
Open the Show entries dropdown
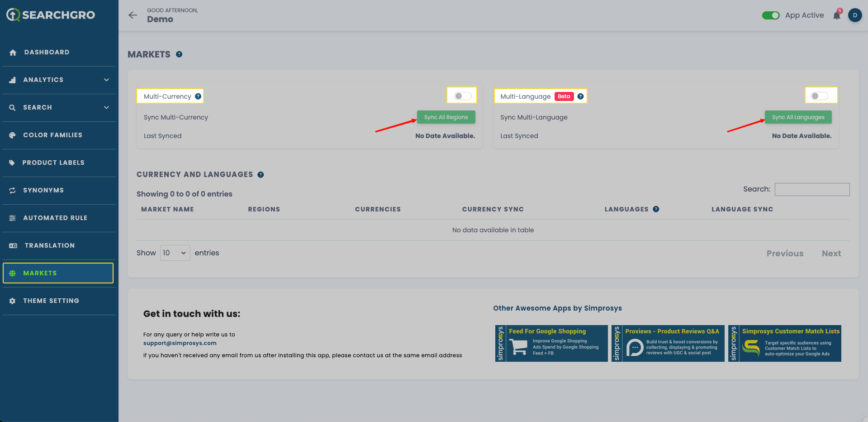coord(175,253)
